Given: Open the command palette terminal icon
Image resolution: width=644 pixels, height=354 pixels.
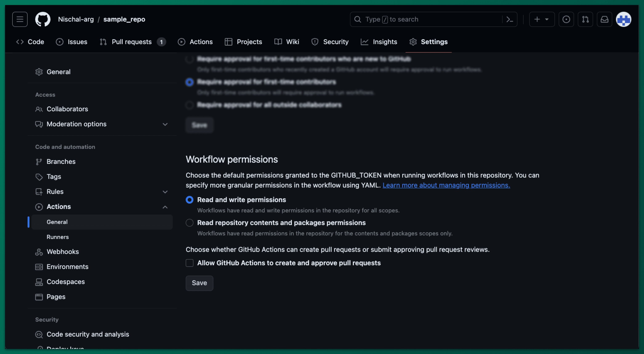Looking at the screenshot, I should [510, 19].
